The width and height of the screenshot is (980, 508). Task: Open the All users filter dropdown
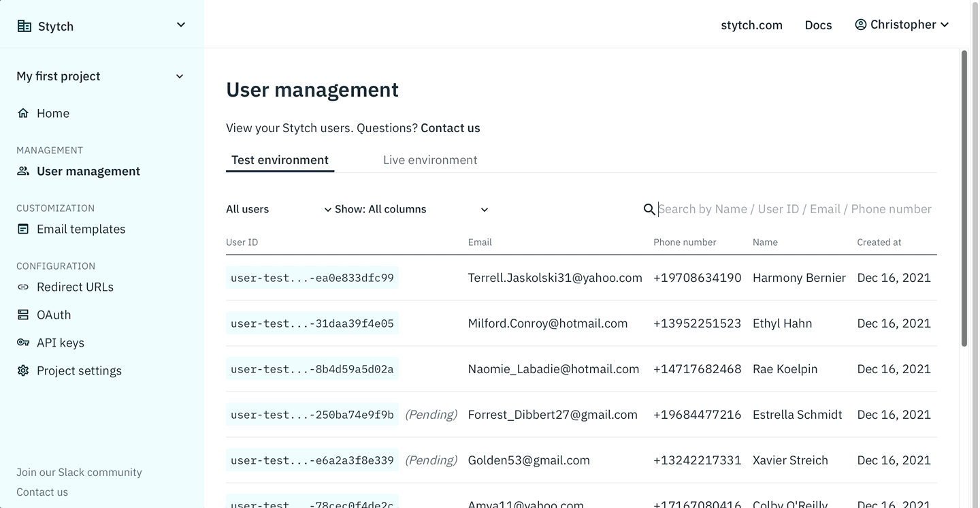(x=278, y=209)
